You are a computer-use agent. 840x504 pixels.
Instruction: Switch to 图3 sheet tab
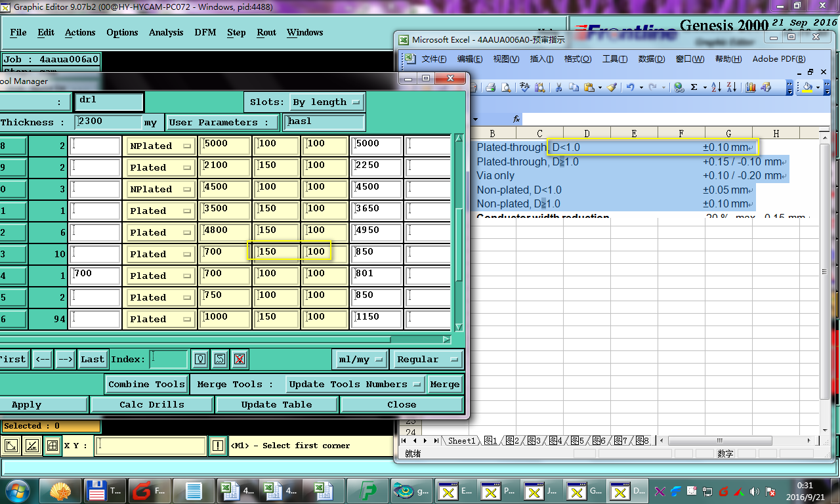534,441
